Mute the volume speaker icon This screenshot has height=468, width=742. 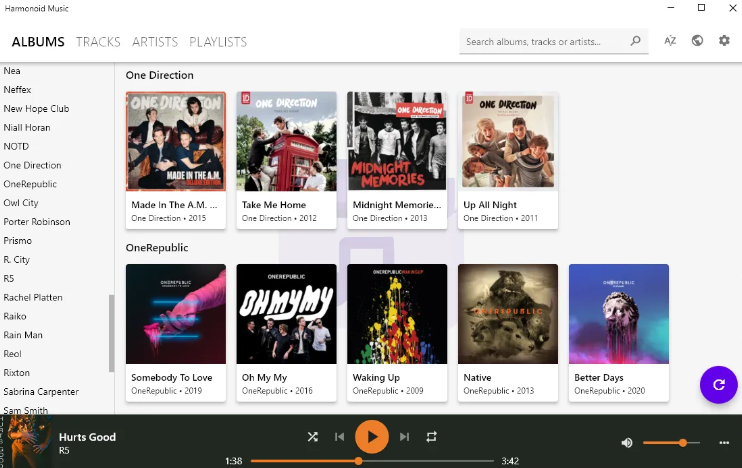(627, 442)
